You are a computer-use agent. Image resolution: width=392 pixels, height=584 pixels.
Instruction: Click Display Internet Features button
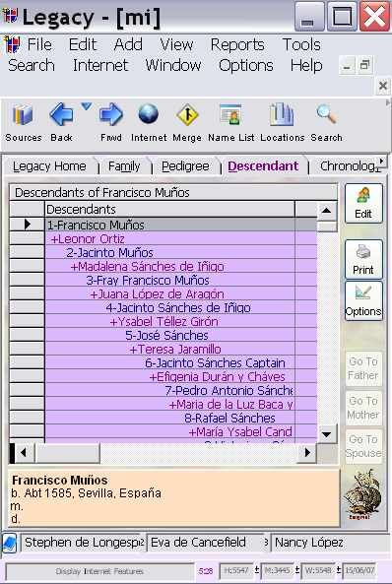tap(99, 571)
